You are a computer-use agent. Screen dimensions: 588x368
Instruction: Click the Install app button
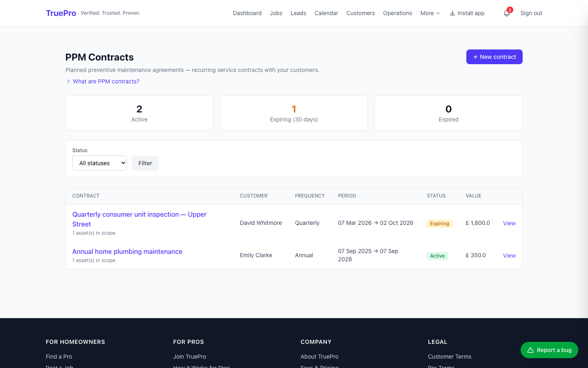pos(467,13)
